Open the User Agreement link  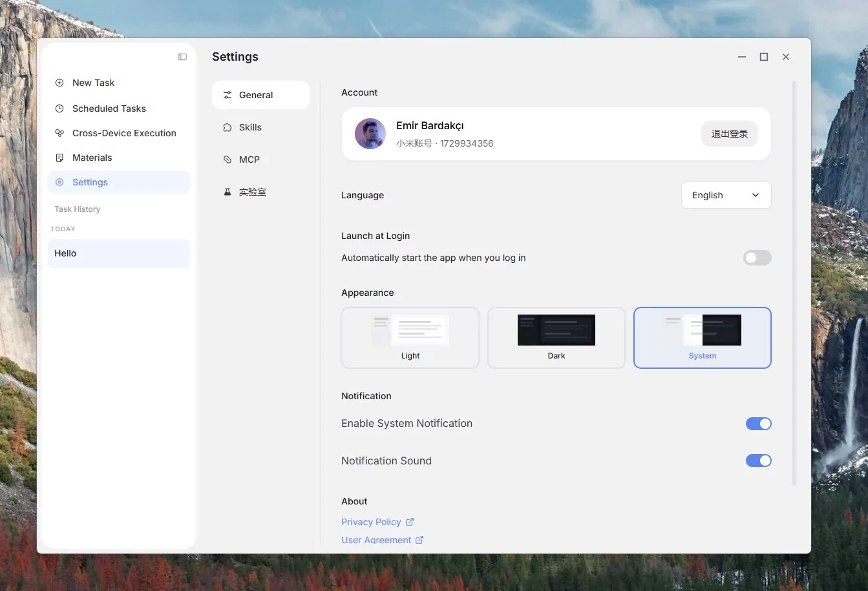click(376, 540)
